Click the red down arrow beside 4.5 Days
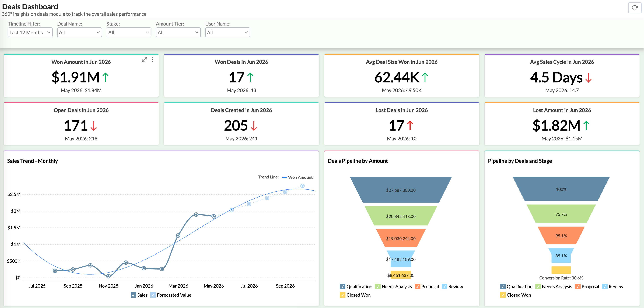 589,78
